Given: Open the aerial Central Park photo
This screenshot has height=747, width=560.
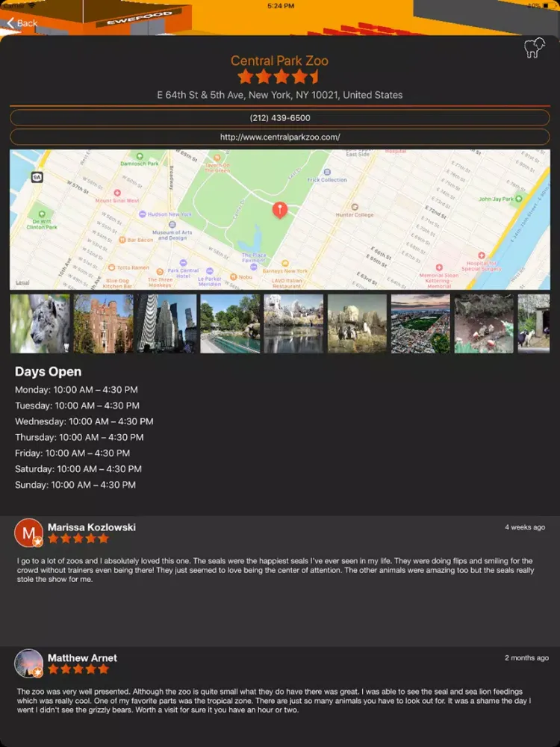Looking at the screenshot, I should coord(420,323).
